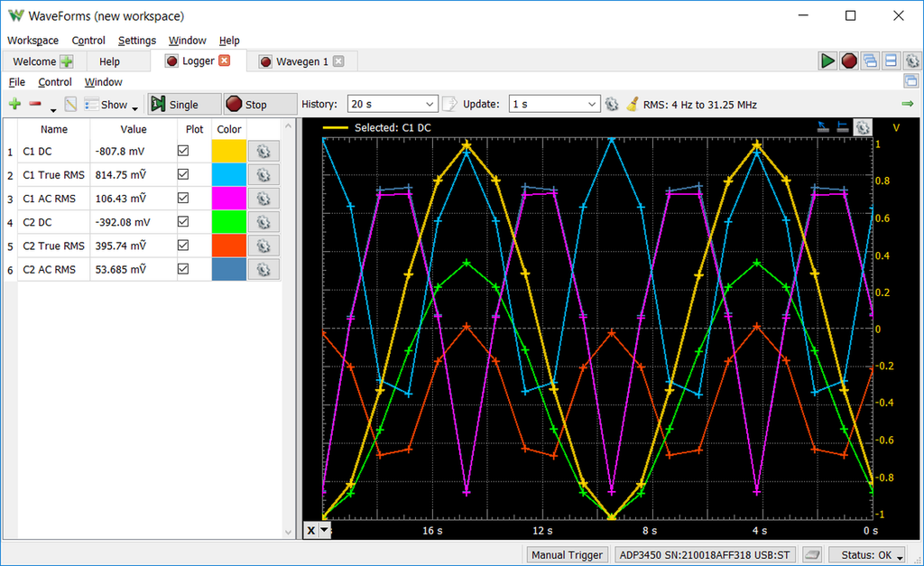The width and height of the screenshot is (924, 566).
Task: Click the Manual Trigger button
Action: 568,555
